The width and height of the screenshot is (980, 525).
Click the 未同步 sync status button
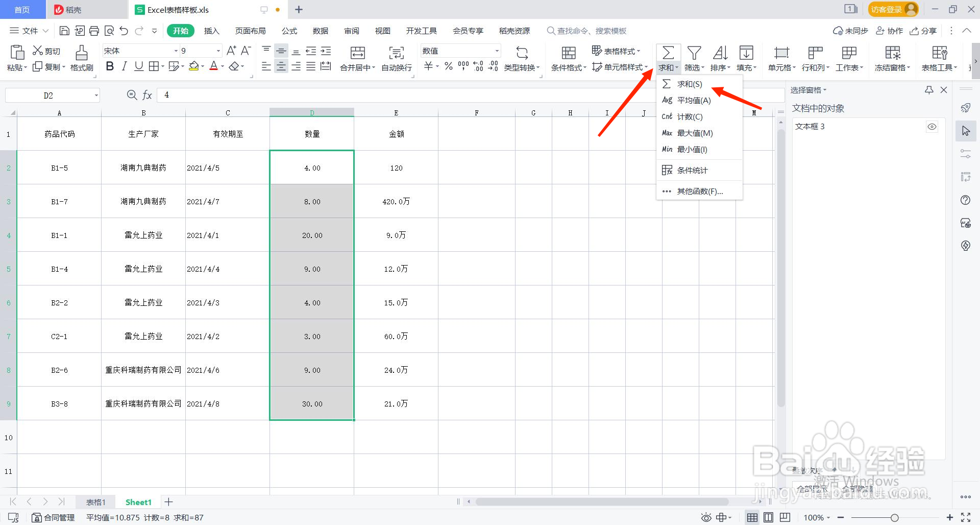pyautogui.click(x=850, y=31)
